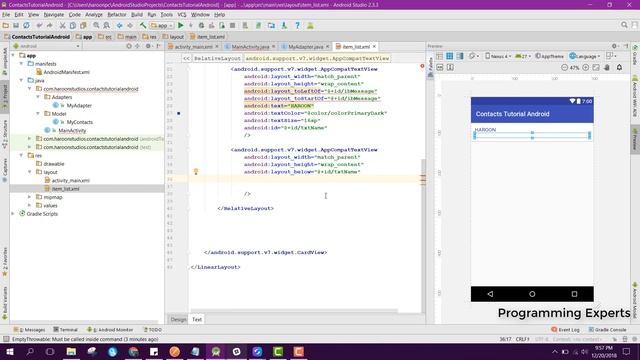
Task: Click the Windows Start button
Action: 9,351
